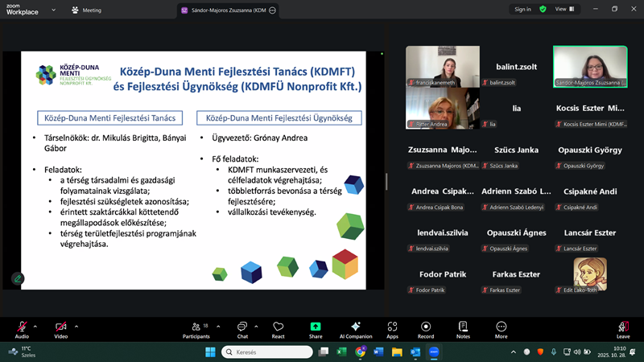This screenshot has height=362, width=644.
Task: Unmute the microphone with the Audio button
Action: point(22,327)
